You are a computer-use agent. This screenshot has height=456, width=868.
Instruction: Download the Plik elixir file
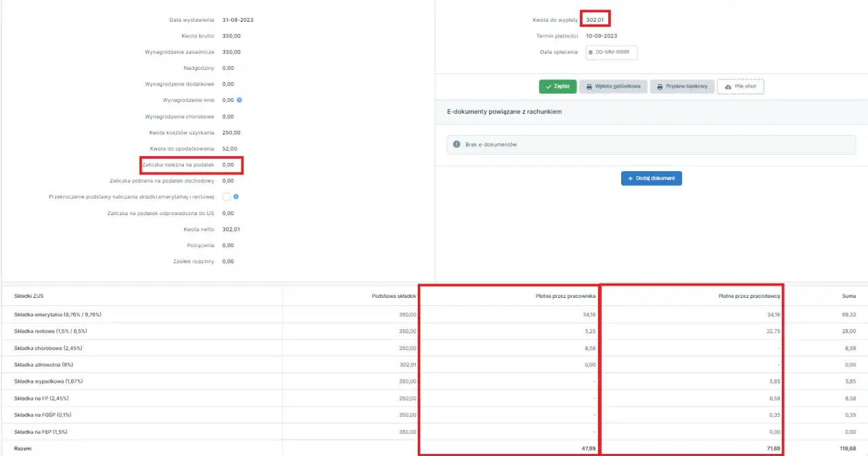pyautogui.click(x=740, y=87)
